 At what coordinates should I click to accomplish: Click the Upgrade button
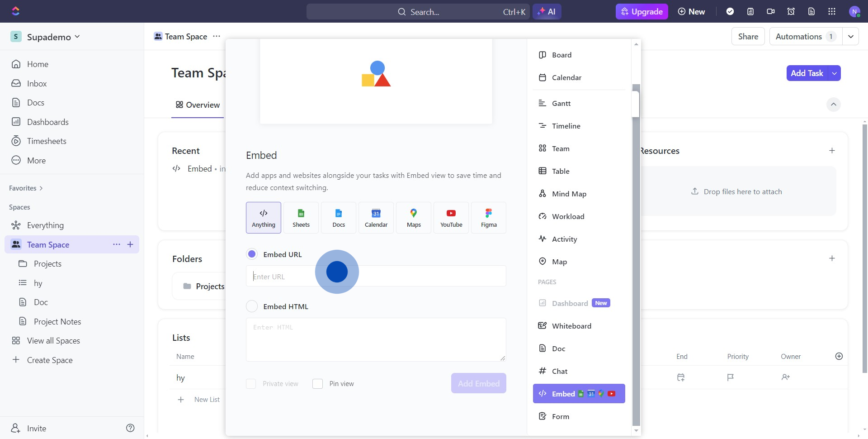coord(642,12)
